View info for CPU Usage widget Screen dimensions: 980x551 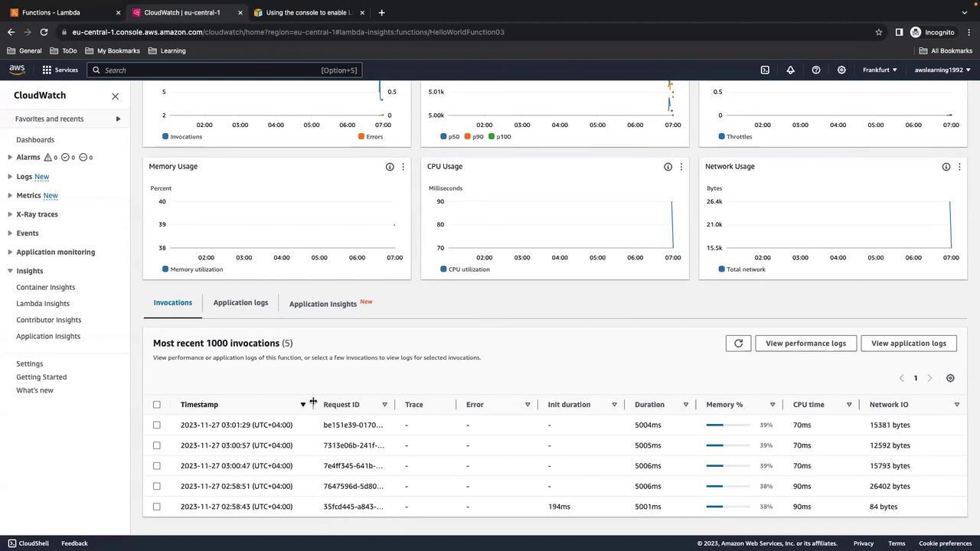(x=668, y=167)
